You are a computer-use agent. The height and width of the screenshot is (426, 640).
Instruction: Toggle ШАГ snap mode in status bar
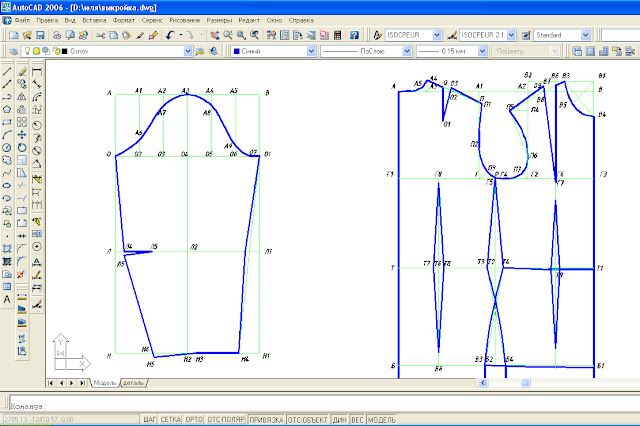[150, 419]
